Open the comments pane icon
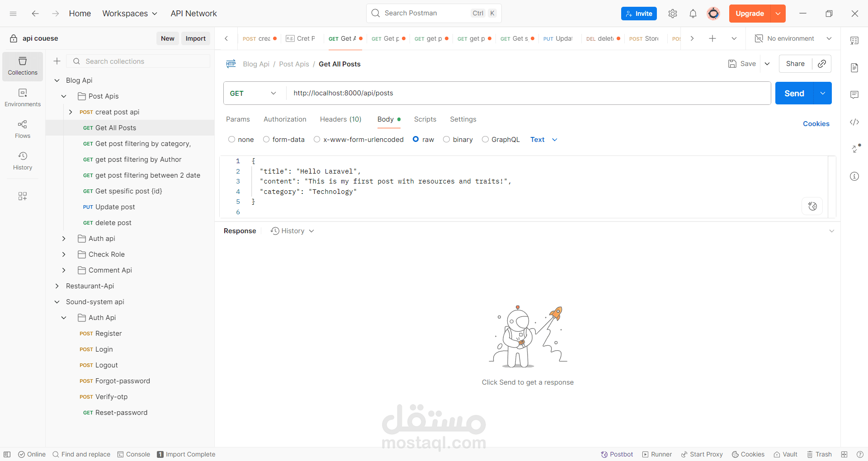Viewport: 868px width, 461px height. [x=854, y=95]
